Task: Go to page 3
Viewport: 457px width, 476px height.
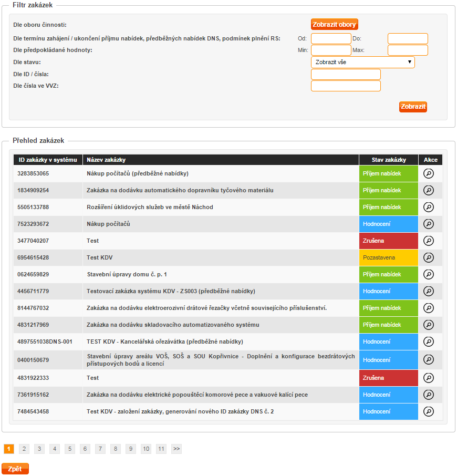Action: point(39,449)
